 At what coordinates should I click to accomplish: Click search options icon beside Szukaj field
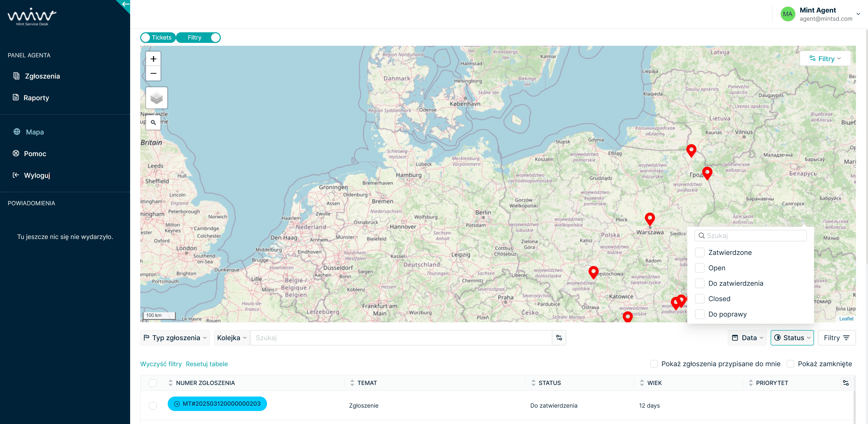559,338
